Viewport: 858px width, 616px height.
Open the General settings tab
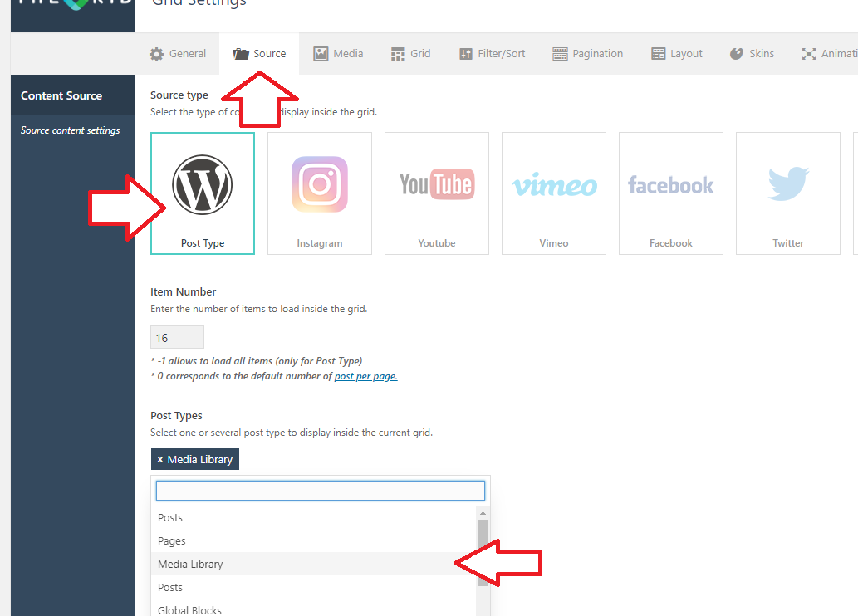pyautogui.click(x=178, y=54)
